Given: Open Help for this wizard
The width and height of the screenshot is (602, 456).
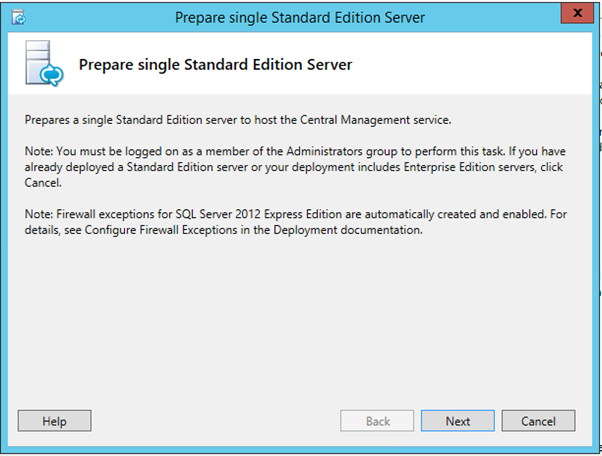Looking at the screenshot, I should click(x=55, y=421).
